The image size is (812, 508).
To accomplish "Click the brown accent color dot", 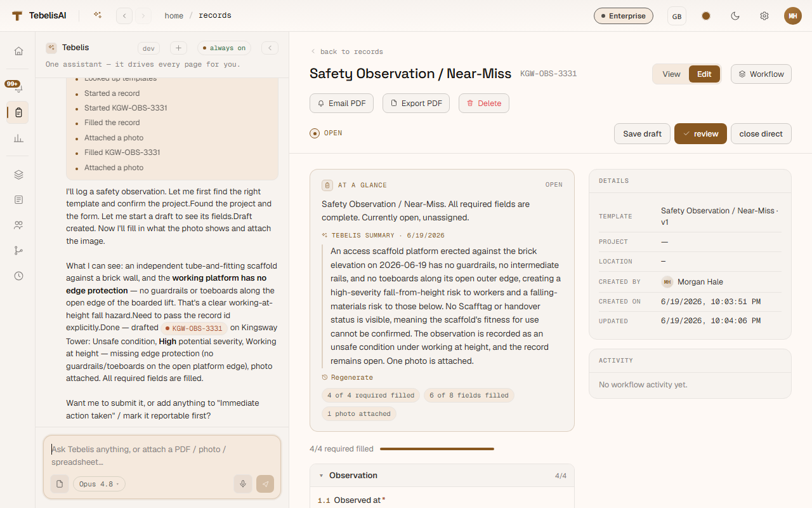I will tap(706, 16).
